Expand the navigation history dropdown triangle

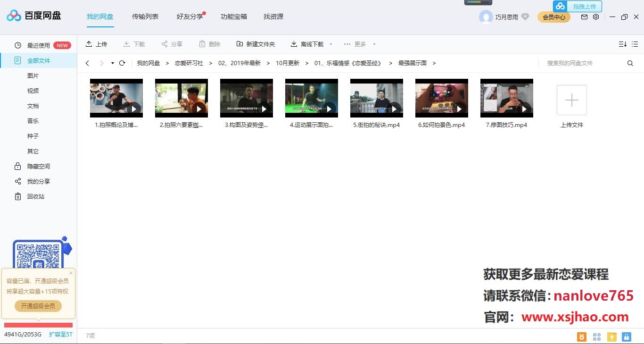tap(113, 63)
